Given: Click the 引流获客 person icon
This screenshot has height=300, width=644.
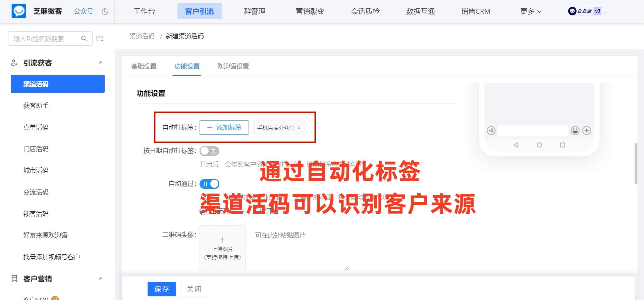Looking at the screenshot, I should pos(14,63).
